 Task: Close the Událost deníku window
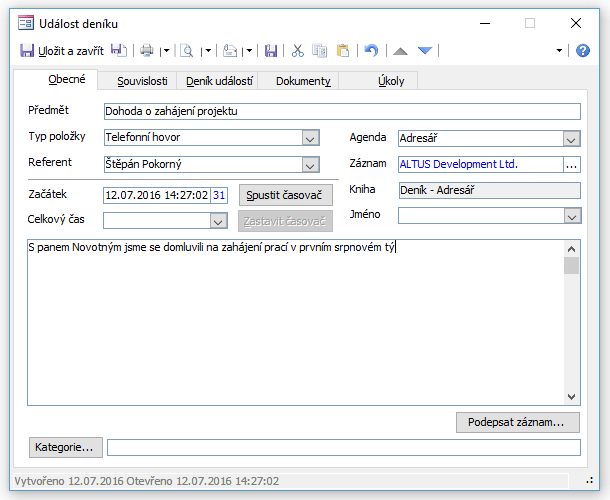pyautogui.click(x=576, y=23)
